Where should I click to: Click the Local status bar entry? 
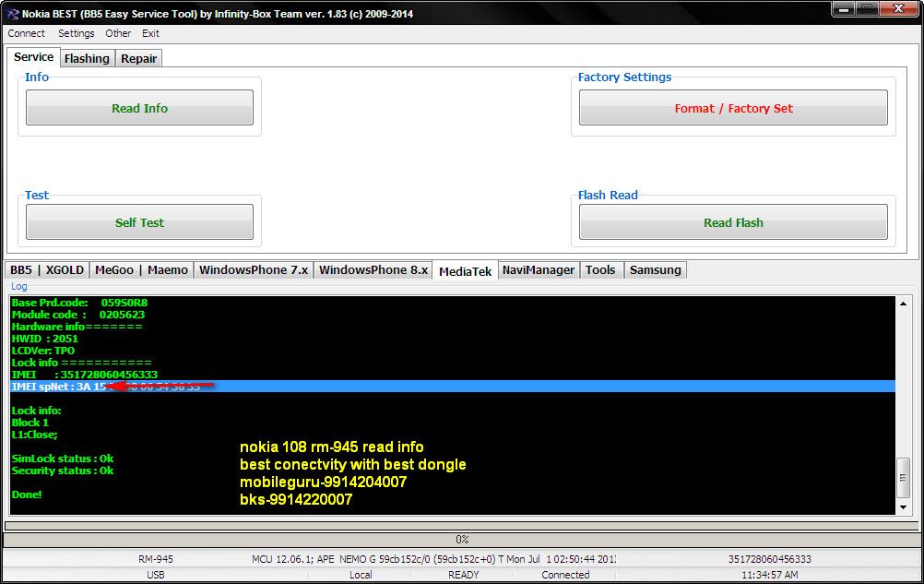361,575
